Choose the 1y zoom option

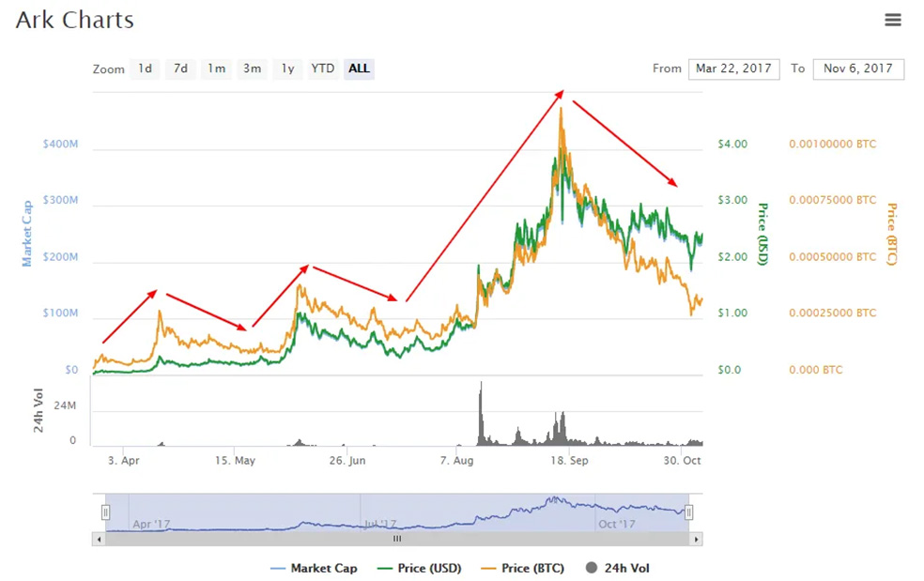coord(287,69)
